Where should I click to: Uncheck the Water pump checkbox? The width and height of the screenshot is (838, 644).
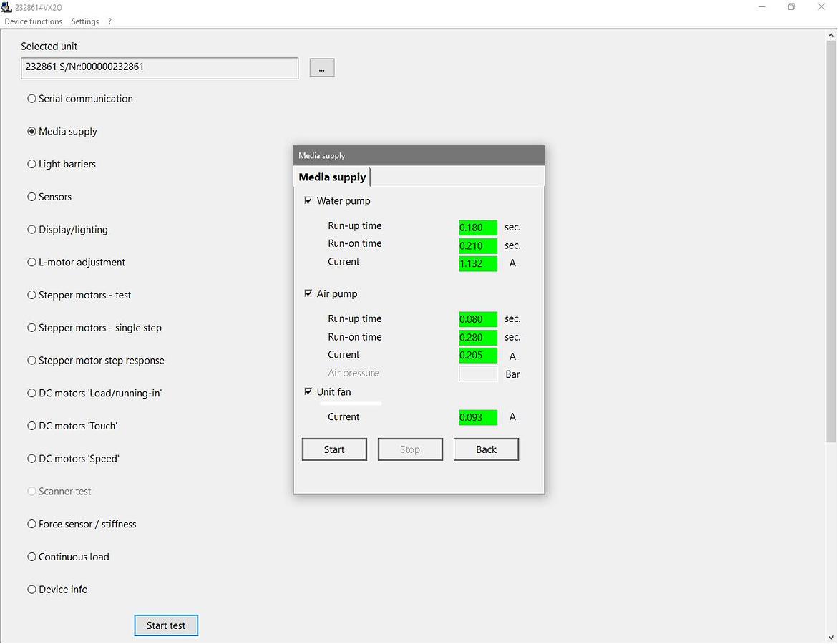click(308, 201)
